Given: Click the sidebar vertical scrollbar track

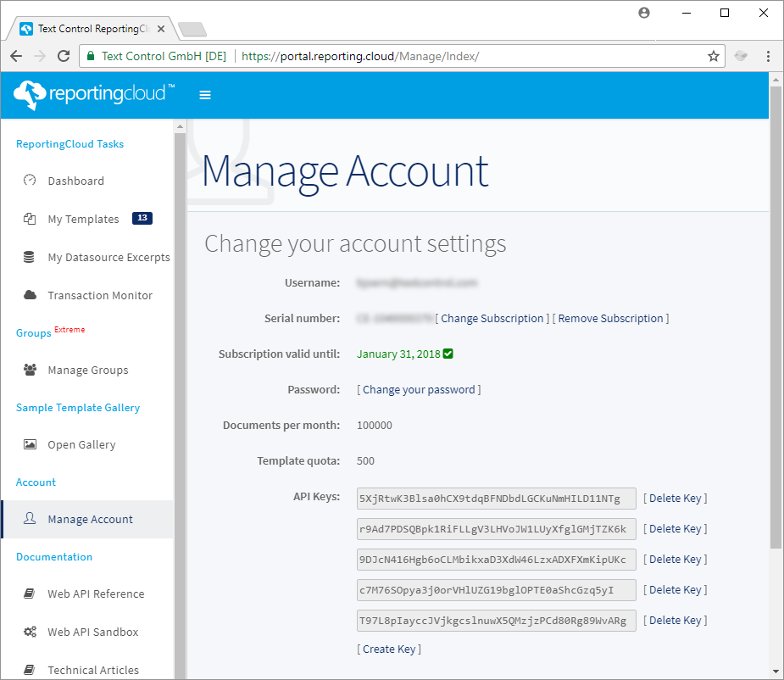Looking at the screenshot, I should pyautogui.click(x=180, y=405).
